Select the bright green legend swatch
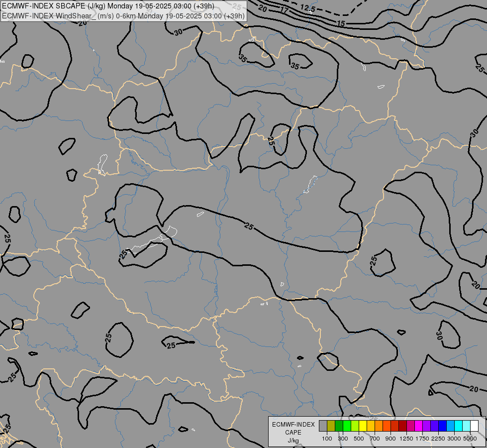Image resolution: width=487 pixels, height=448 pixels. [347, 426]
